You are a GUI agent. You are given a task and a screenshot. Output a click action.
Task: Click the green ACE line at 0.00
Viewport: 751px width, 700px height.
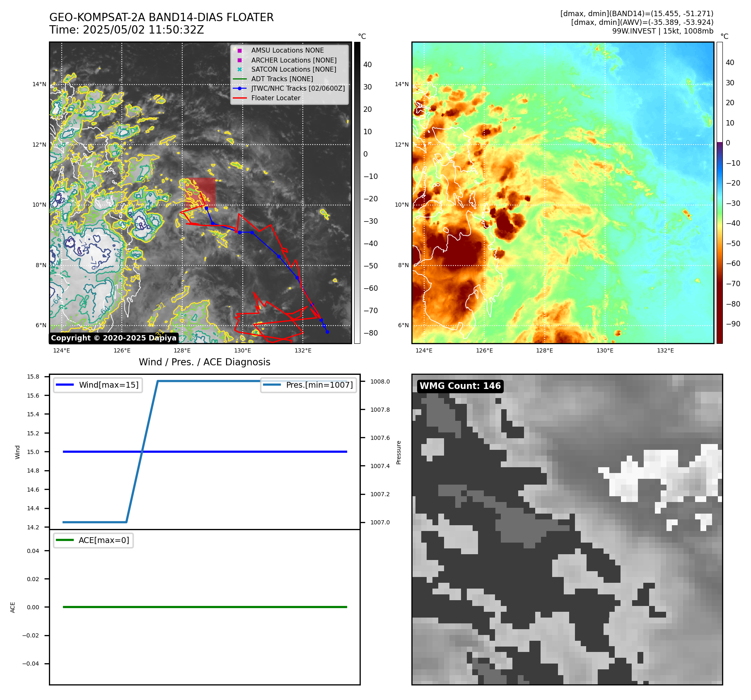tap(205, 607)
